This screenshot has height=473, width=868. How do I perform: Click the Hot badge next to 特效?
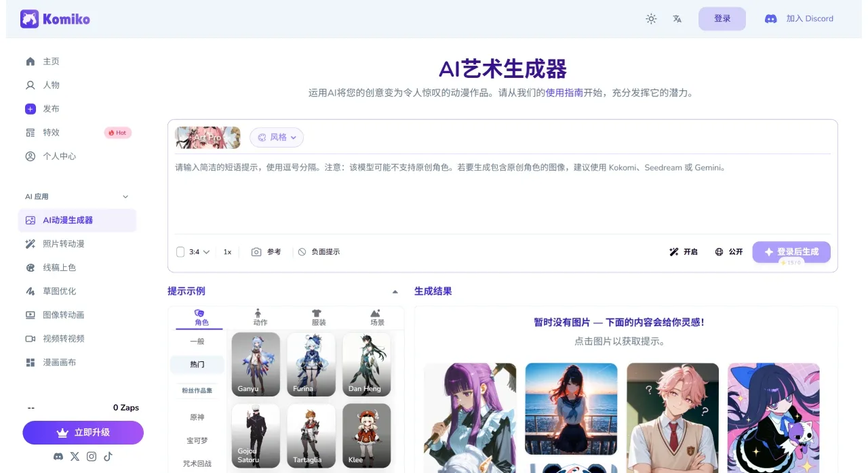click(117, 133)
